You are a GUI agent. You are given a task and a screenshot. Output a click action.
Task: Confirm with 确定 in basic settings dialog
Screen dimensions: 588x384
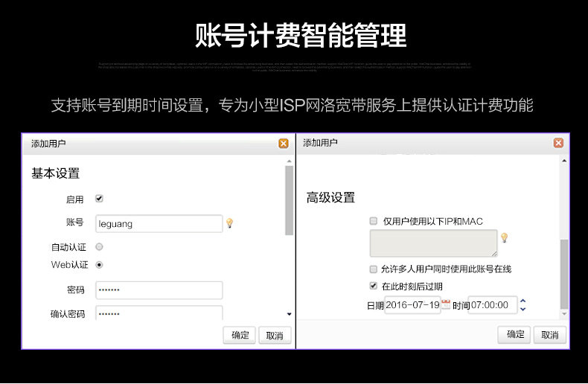tap(239, 335)
